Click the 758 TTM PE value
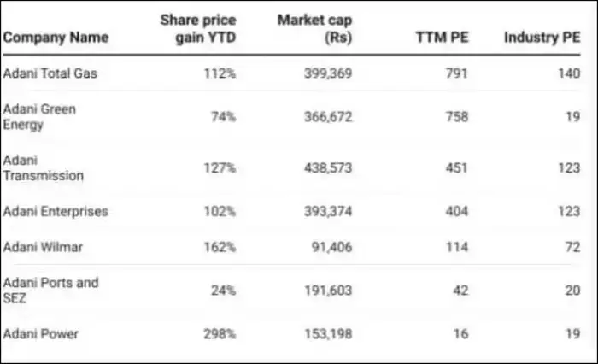 [x=456, y=117]
